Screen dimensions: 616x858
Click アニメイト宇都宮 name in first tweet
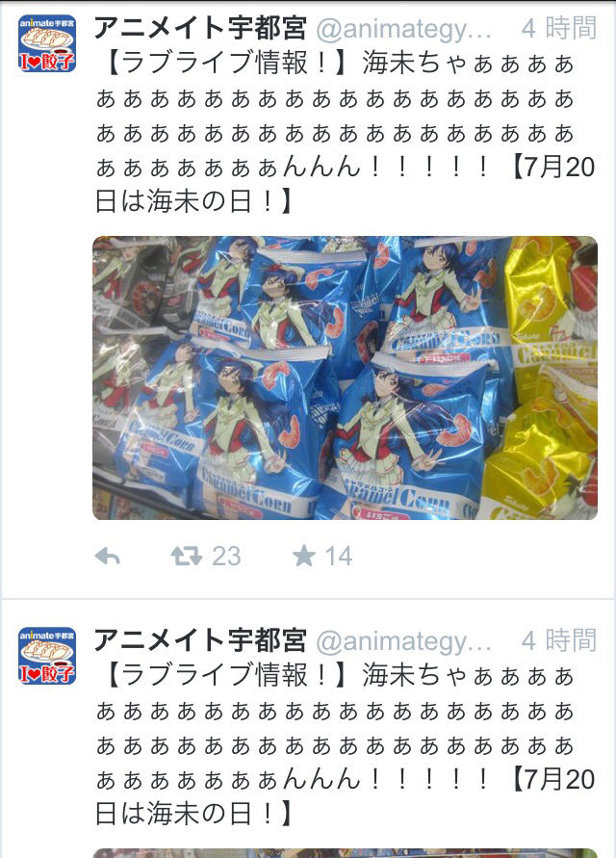pos(200,28)
